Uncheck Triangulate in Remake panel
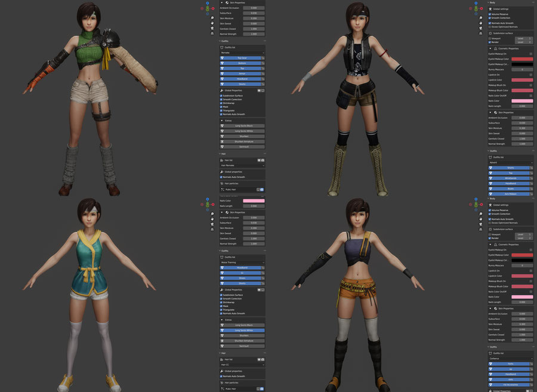The height and width of the screenshot is (392, 537). tap(221, 110)
